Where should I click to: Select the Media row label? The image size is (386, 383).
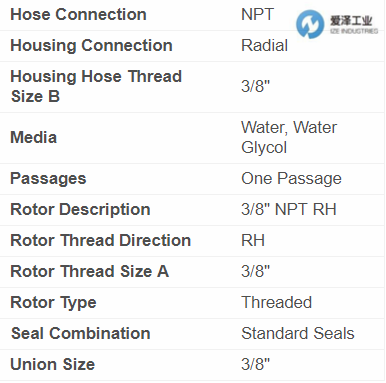click(34, 138)
